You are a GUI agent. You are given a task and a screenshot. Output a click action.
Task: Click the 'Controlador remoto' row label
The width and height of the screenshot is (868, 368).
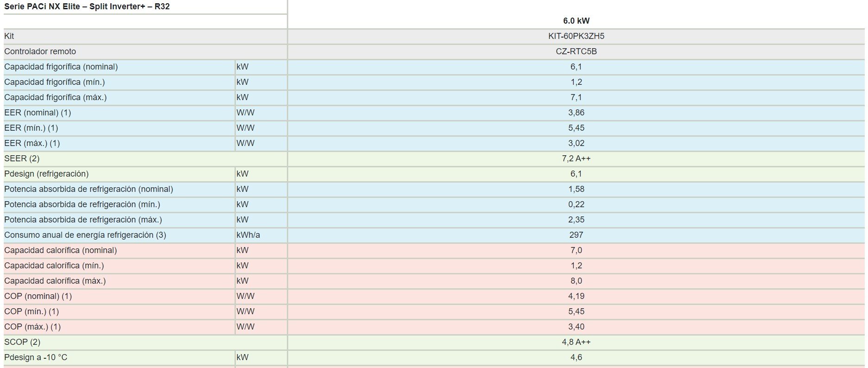[x=40, y=51]
